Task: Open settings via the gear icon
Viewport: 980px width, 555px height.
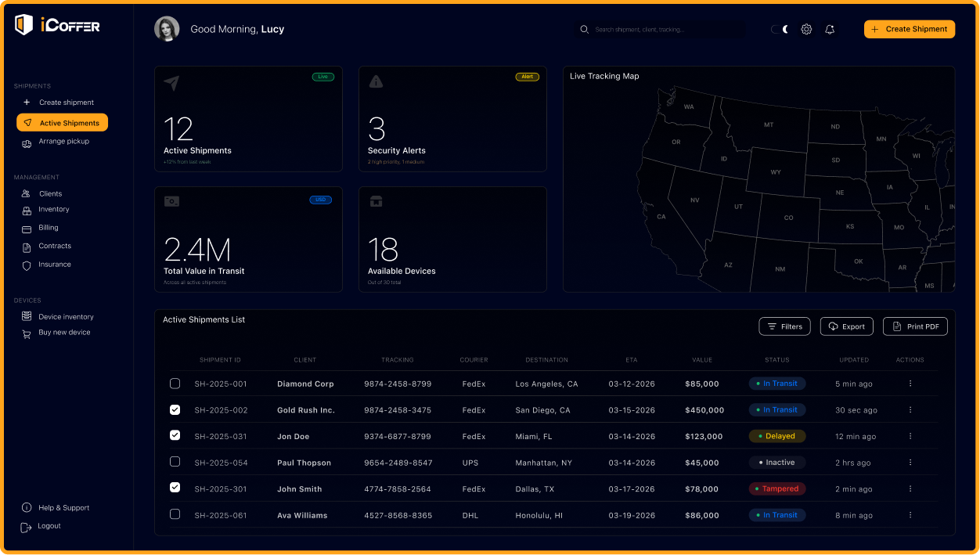Action: (806, 29)
